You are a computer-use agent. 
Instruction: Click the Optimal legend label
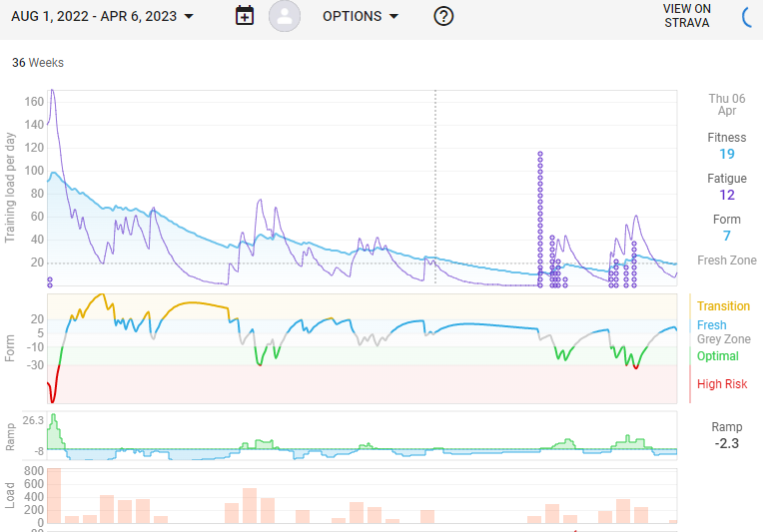[718, 356]
